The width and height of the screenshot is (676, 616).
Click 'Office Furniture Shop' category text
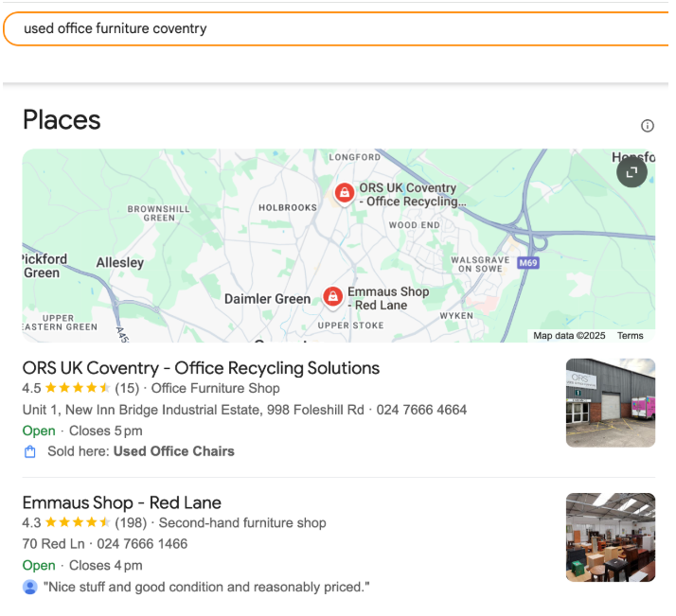click(x=215, y=388)
